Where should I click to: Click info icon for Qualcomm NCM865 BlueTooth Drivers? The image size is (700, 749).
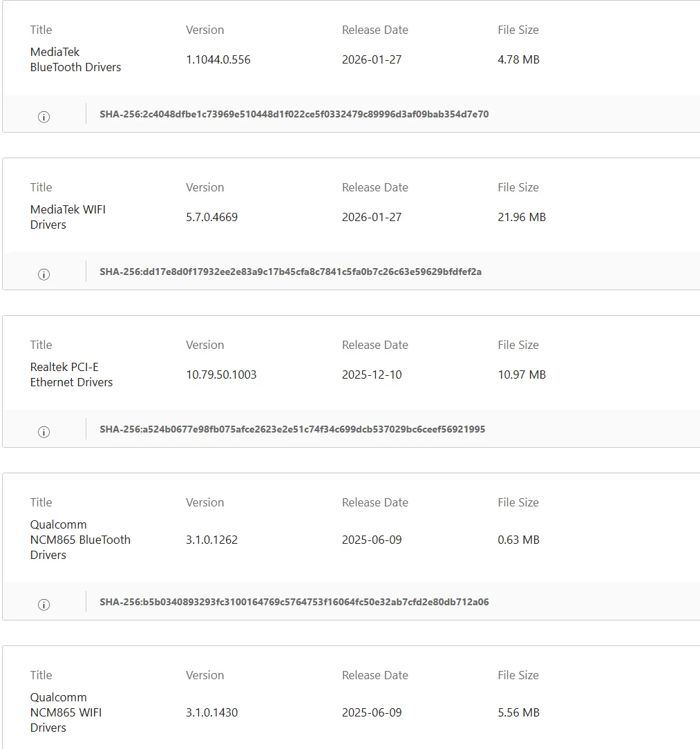point(44,605)
